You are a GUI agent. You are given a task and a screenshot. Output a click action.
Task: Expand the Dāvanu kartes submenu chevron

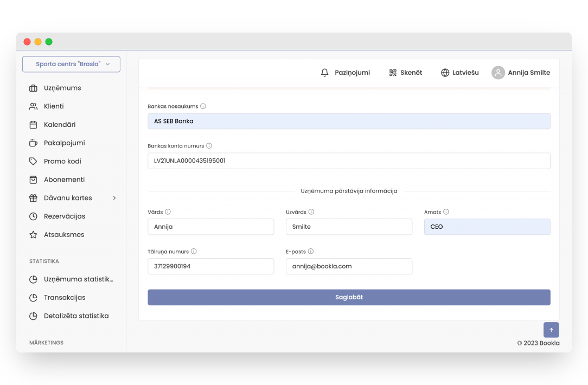pos(114,198)
